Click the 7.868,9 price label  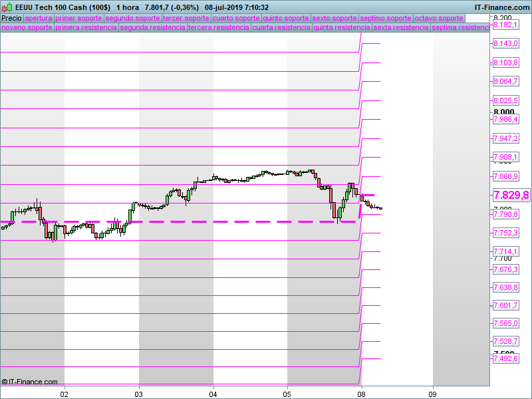point(505,176)
